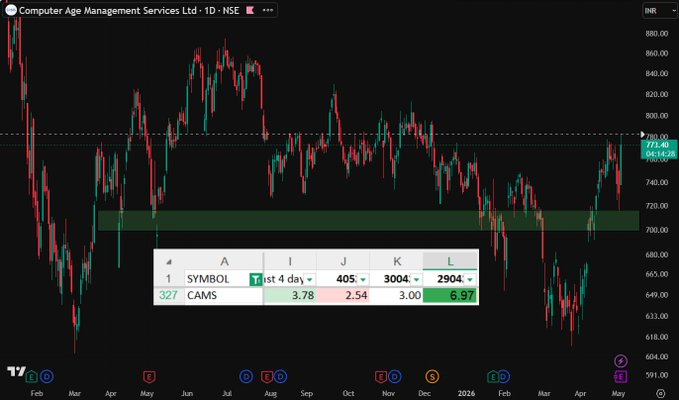Select spreadsheet column K header
679x400 pixels.
coord(396,261)
